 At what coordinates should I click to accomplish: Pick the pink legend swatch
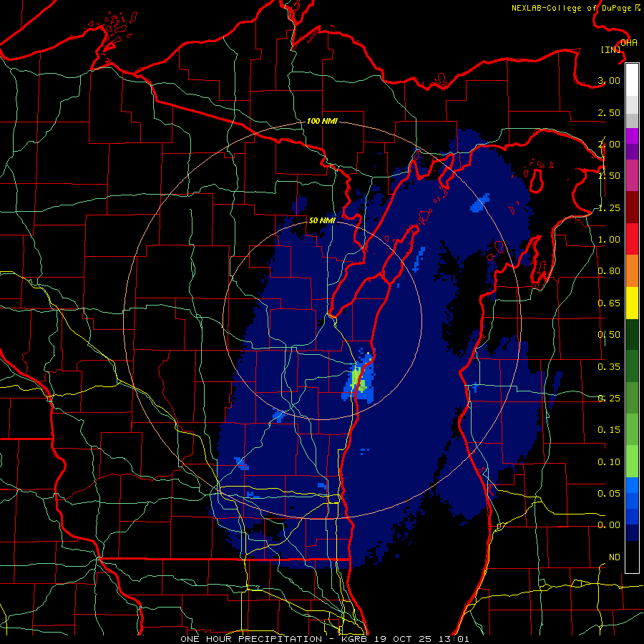point(632,175)
